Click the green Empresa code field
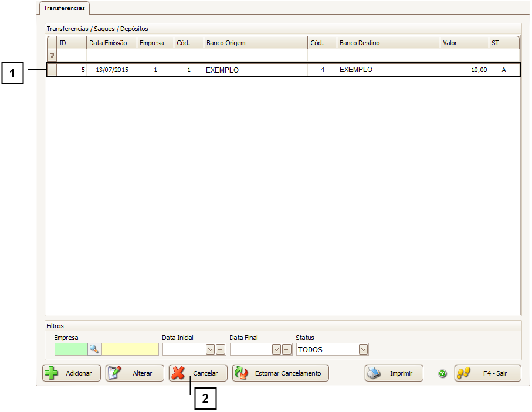Image resolution: width=532 pixels, height=412 pixels. pyautogui.click(x=70, y=349)
